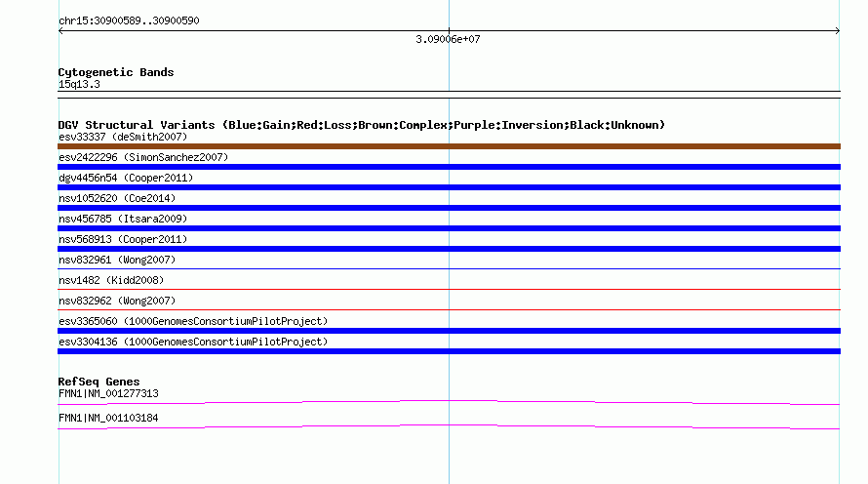The image size is (868, 484).
Task: Select the nsv456785 (Itsara2009) label
Action: click(x=123, y=219)
